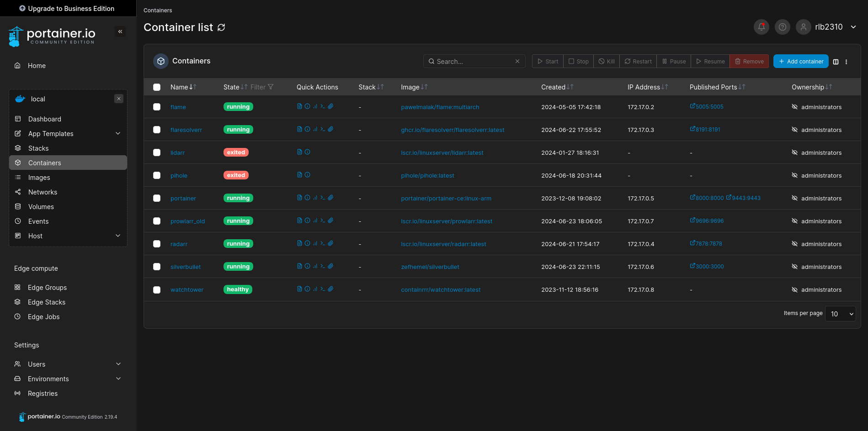Image resolution: width=868 pixels, height=431 pixels.
Task: Open silverbullet container link
Action: (x=186, y=267)
